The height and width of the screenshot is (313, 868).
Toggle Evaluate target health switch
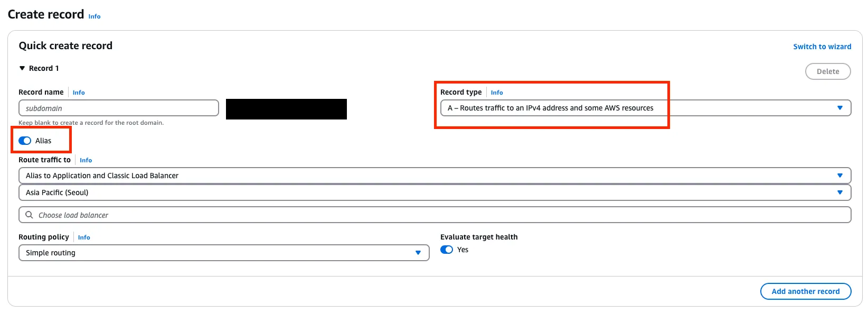[447, 250]
